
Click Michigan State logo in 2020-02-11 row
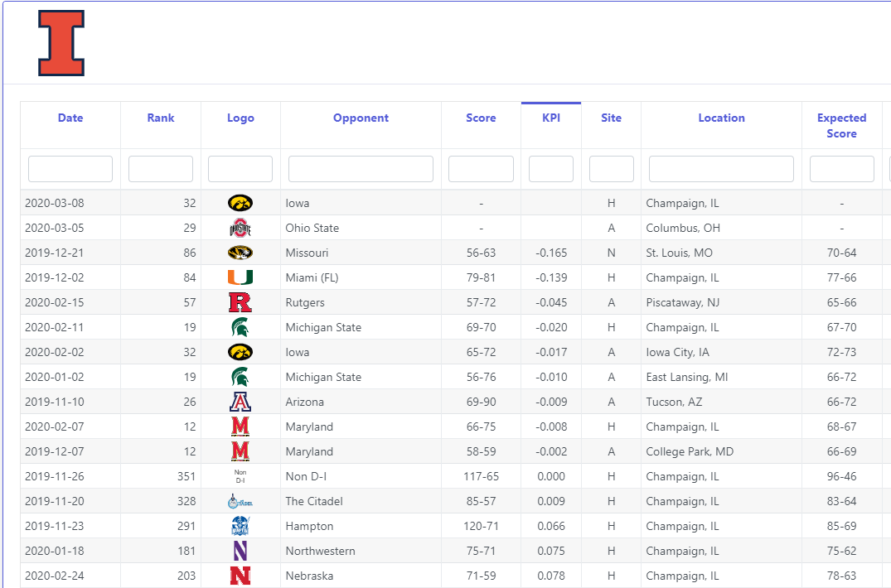tap(240, 327)
